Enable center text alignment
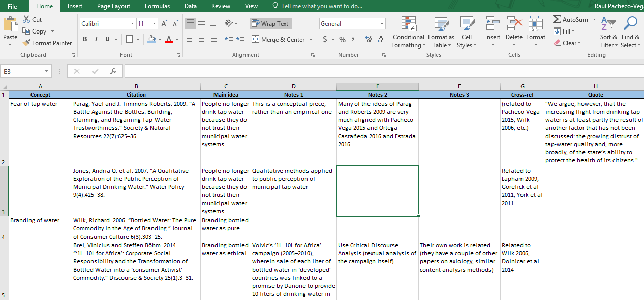The image size is (644, 300). (x=202, y=39)
